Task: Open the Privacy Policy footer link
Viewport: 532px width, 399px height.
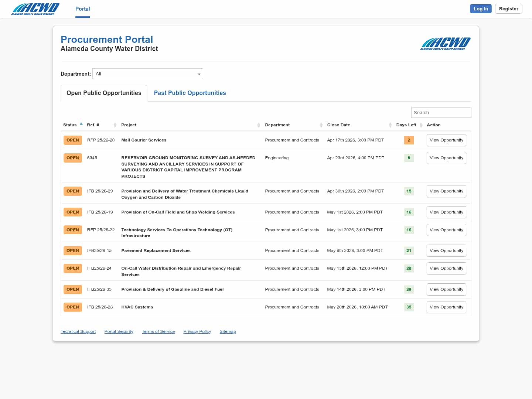Action: click(x=197, y=332)
